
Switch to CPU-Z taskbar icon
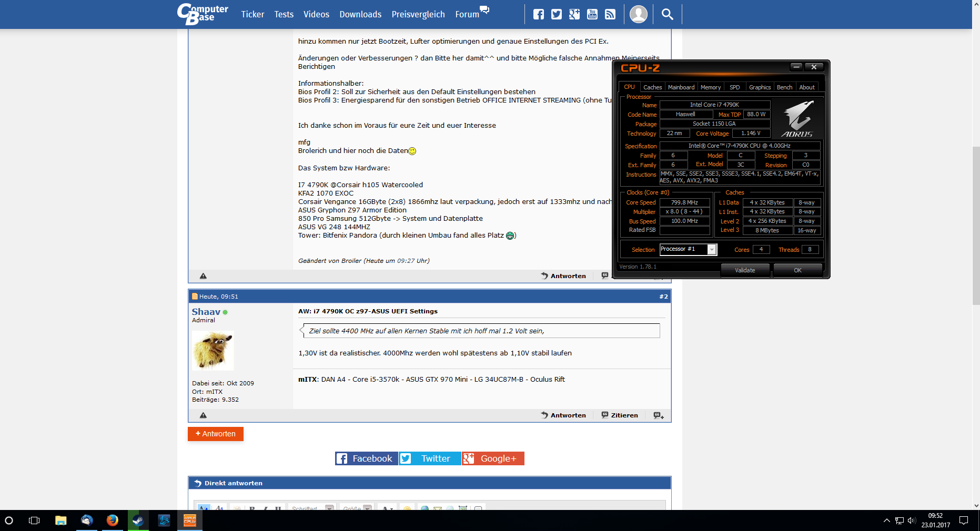pyautogui.click(x=190, y=520)
